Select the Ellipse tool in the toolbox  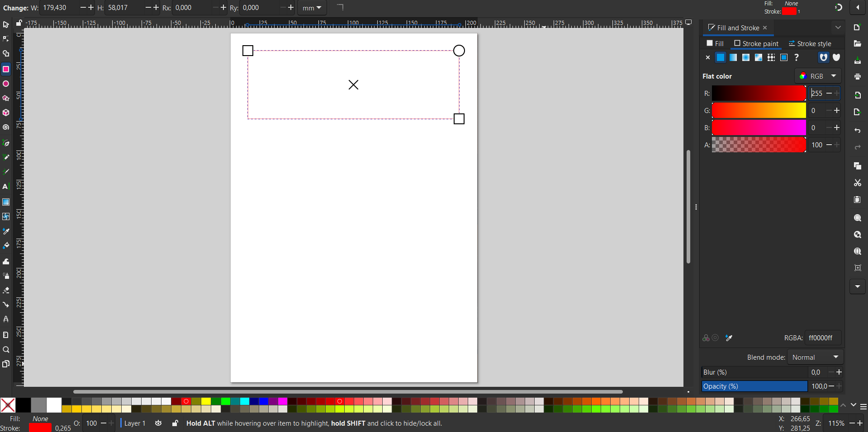click(6, 84)
